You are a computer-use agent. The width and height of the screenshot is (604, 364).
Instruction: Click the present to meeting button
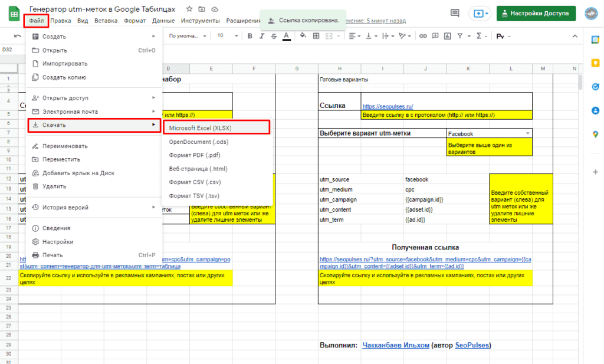click(x=480, y=14)
